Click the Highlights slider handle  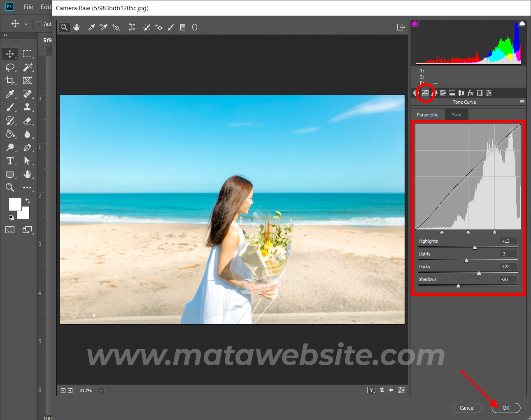point(475,248)
